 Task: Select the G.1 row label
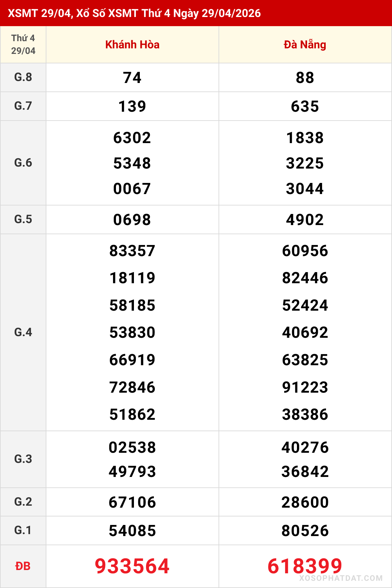23,530
